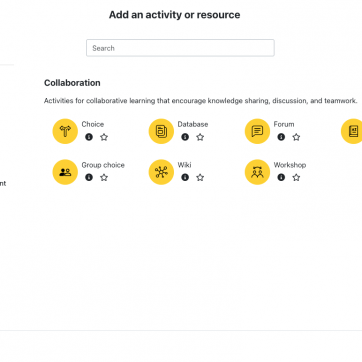362x362 pixels.
Task: Show info about the Forum activity
Action: click(281, 137)
